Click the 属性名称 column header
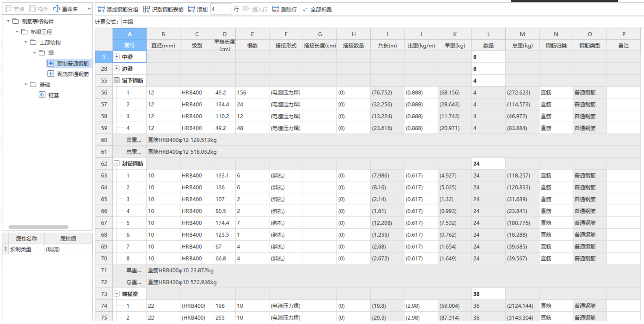This screenshot has width=644, height=324. (26, 239)
